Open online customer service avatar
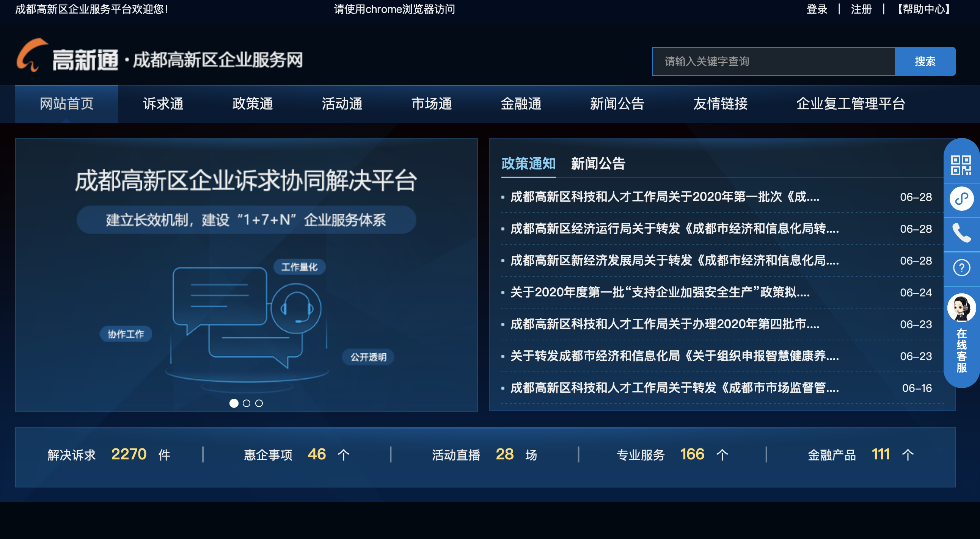The height and width of the screenshot is (539, 980). [x=961, y=308]
